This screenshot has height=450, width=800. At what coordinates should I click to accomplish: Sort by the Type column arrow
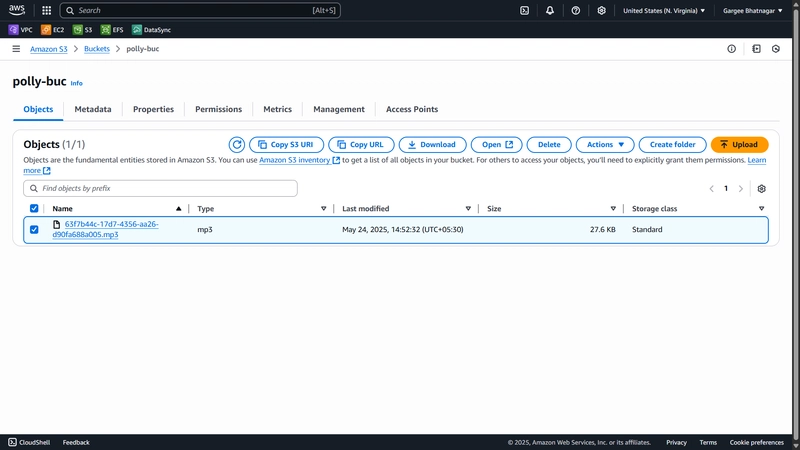pyautogui.click(x=323, y=209)
